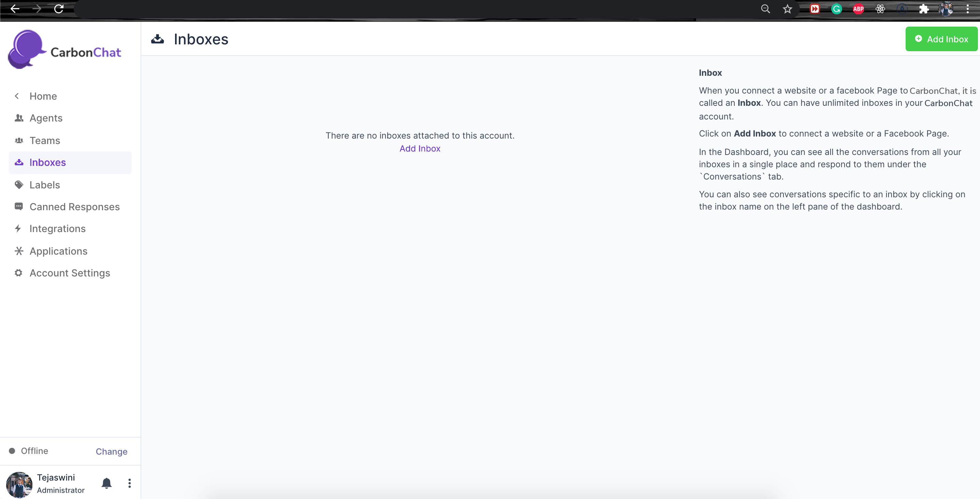Open the browser Extensions puzzle icon
This screenshot has width=980, height=499.
924,9
